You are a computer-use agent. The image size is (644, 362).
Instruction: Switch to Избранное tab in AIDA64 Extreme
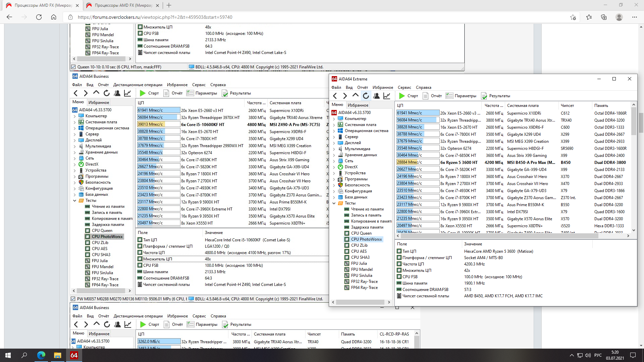tap(358, 105)
